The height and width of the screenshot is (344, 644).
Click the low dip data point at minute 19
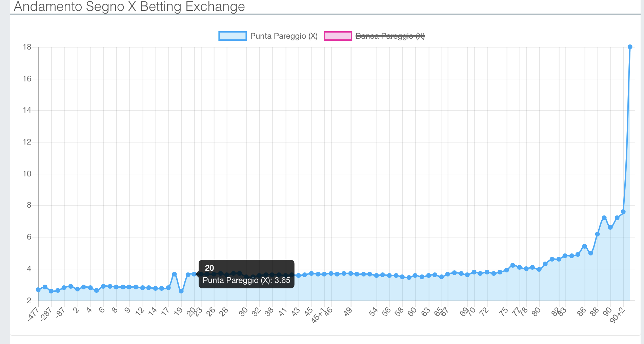point(181,291)
